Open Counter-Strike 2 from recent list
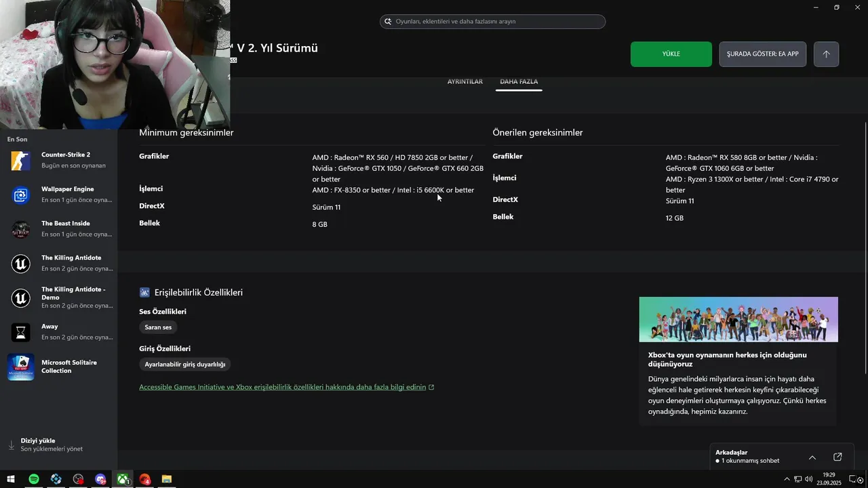The image size is (868, 488). [x=58, y=160]
